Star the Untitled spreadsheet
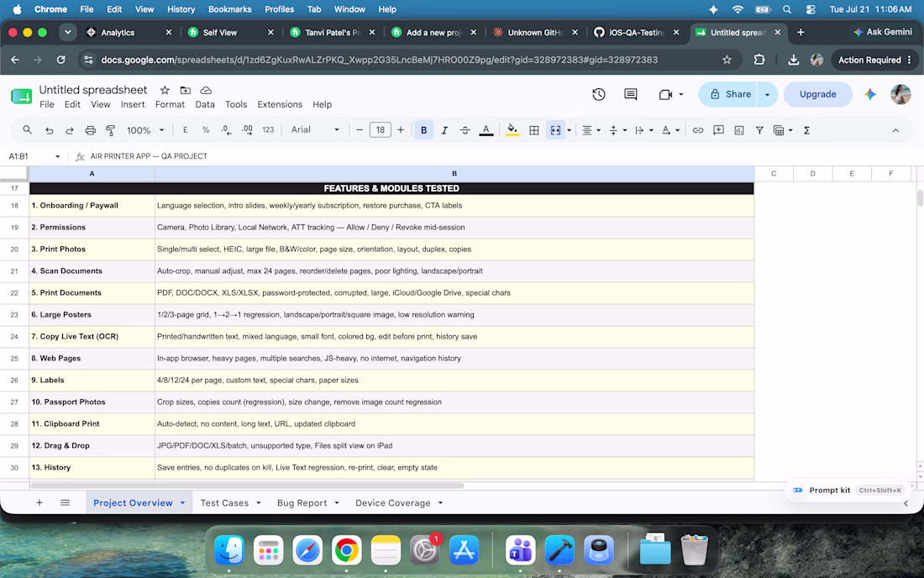 (x=165, y=90)
